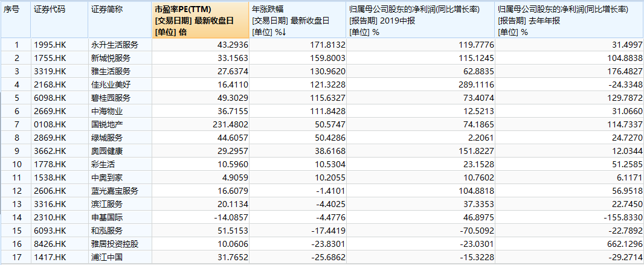Screen dimensions: 644x265
Task: Select the 证券代码 column header
Action: [59, 20]
